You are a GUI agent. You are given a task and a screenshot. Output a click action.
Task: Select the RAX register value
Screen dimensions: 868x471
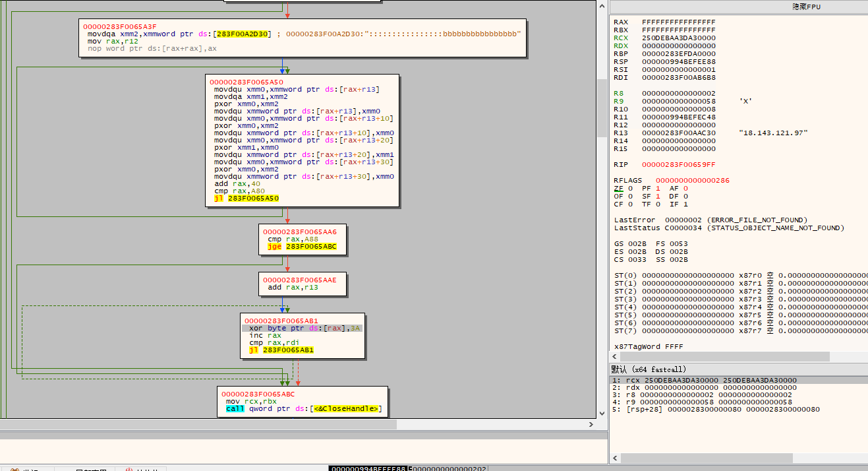click(x=678, y=22)
